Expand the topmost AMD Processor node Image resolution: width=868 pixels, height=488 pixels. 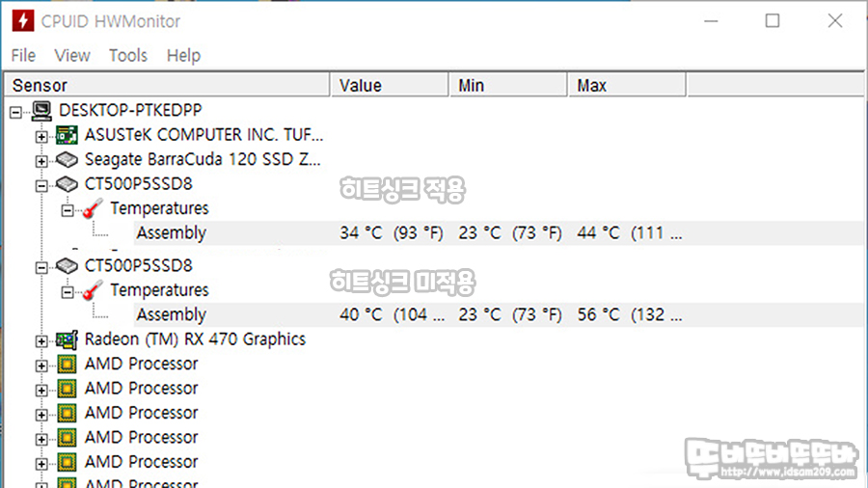41,366
